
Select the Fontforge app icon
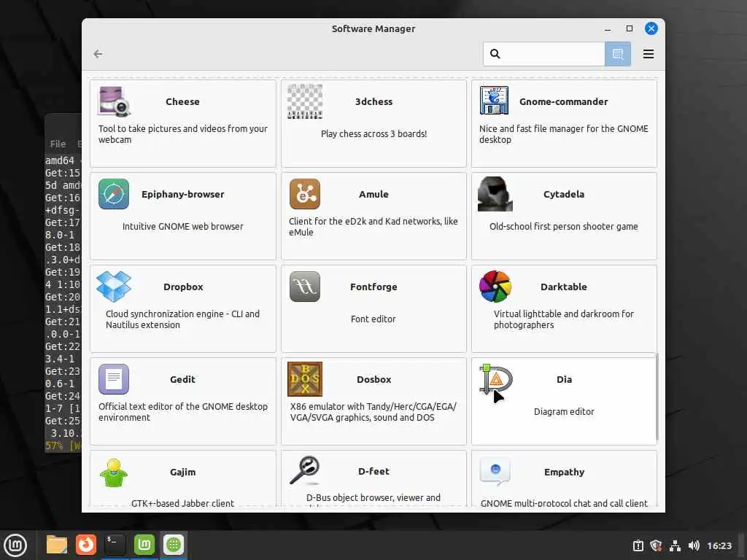click(x=305, y=287)
